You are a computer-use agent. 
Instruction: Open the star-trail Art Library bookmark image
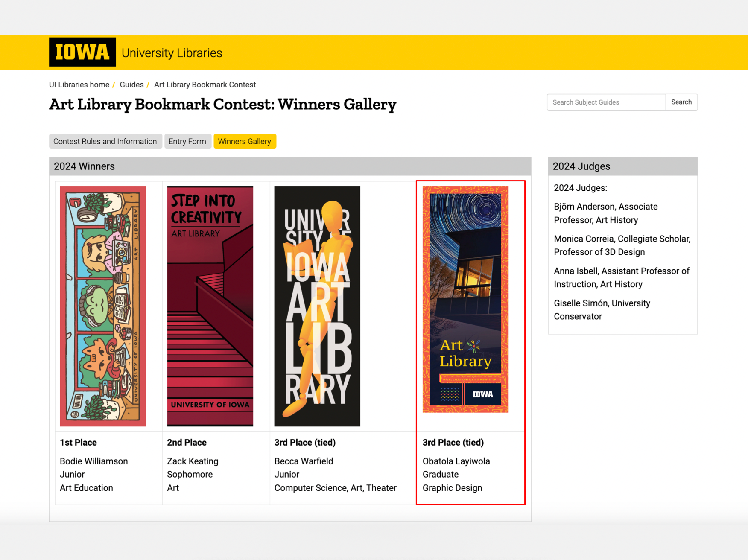(465, 299)
